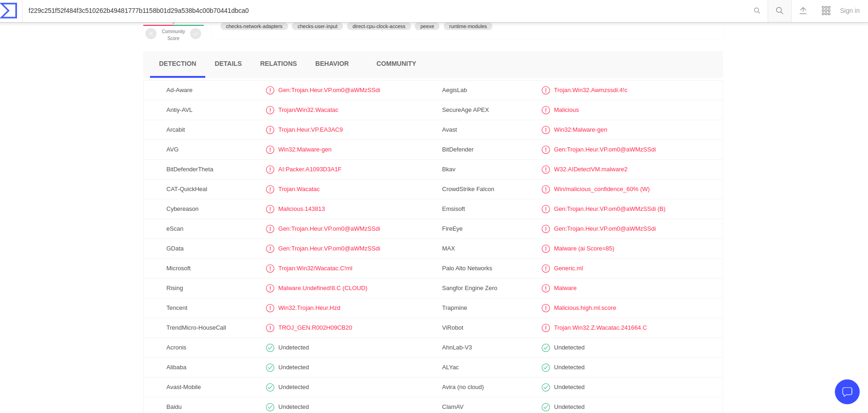Screen dimensions: 868x413
Task: Click alert icon in Ad-Aware row
Action: 270,90
